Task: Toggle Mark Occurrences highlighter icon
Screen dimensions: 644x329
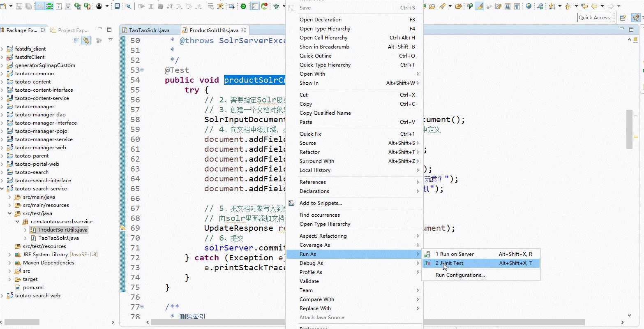Action: [x=479, y=6]
